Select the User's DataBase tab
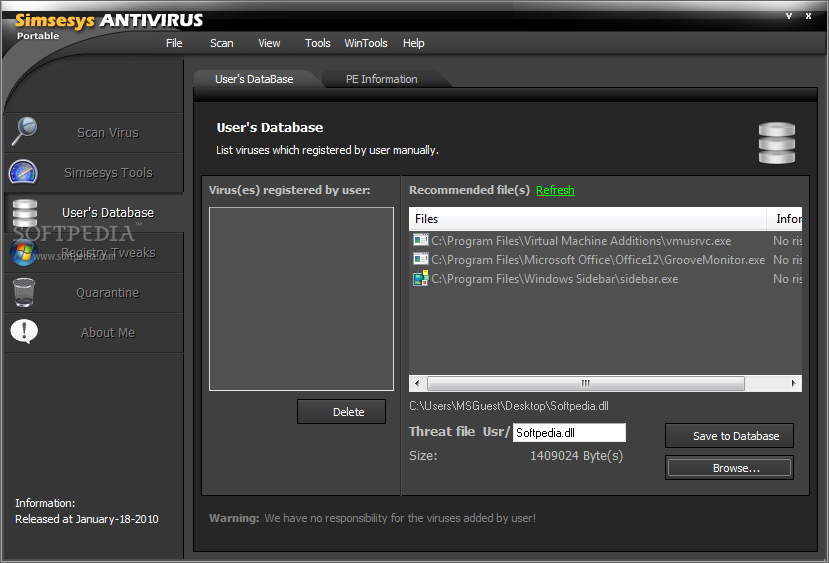The image size is (829, 563). click(254, 79)
